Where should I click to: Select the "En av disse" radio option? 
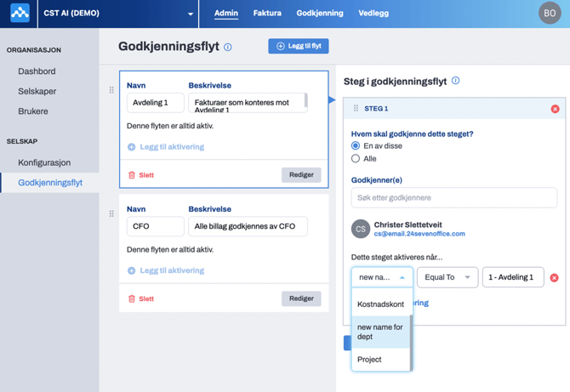click(x=356, y=146)
